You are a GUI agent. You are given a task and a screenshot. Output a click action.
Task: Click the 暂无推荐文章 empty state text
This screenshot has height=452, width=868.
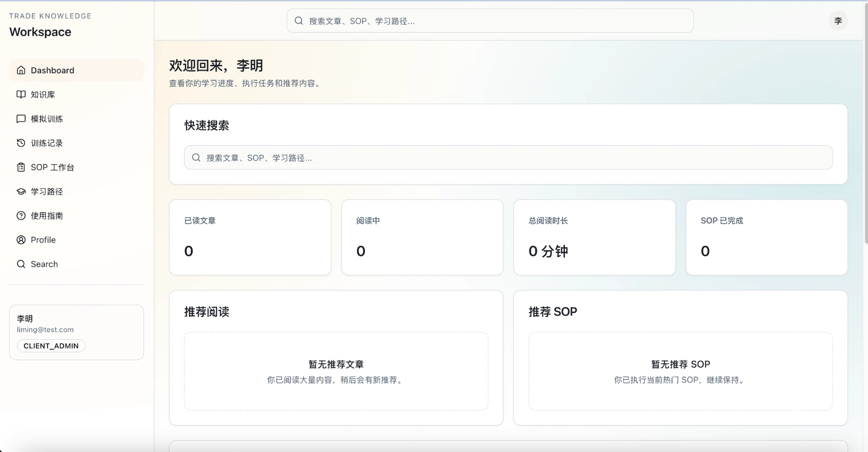pos(336,364)
